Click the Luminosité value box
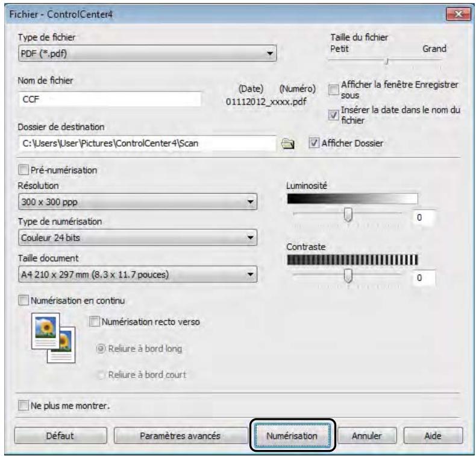Viewport: 476px width, 456px height. (x=424, y=217)
